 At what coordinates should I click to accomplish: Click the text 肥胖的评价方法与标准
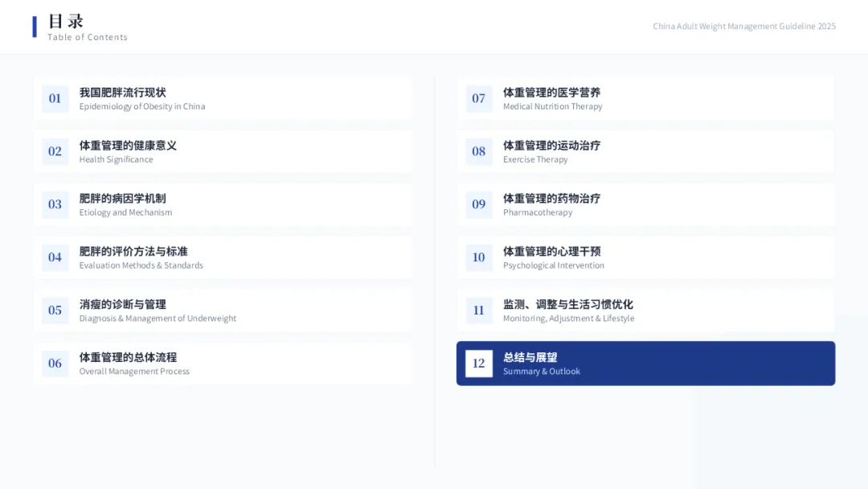pos(133,252)
